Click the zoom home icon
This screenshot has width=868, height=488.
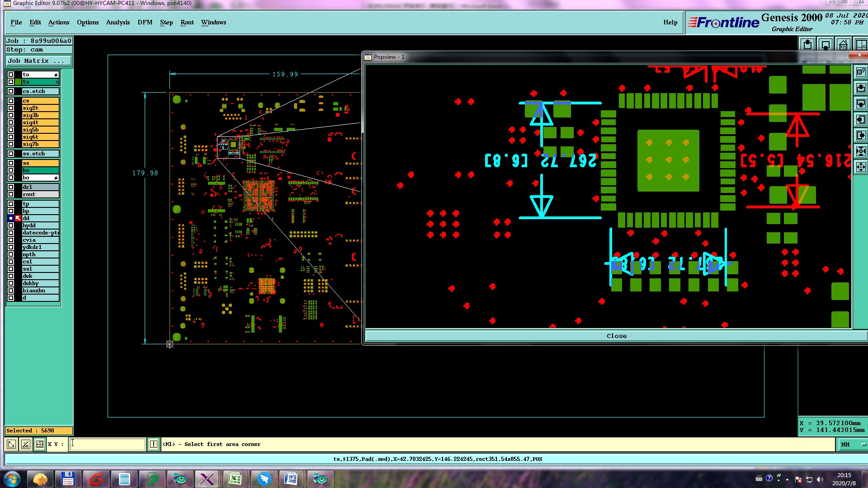pos(843,45)
